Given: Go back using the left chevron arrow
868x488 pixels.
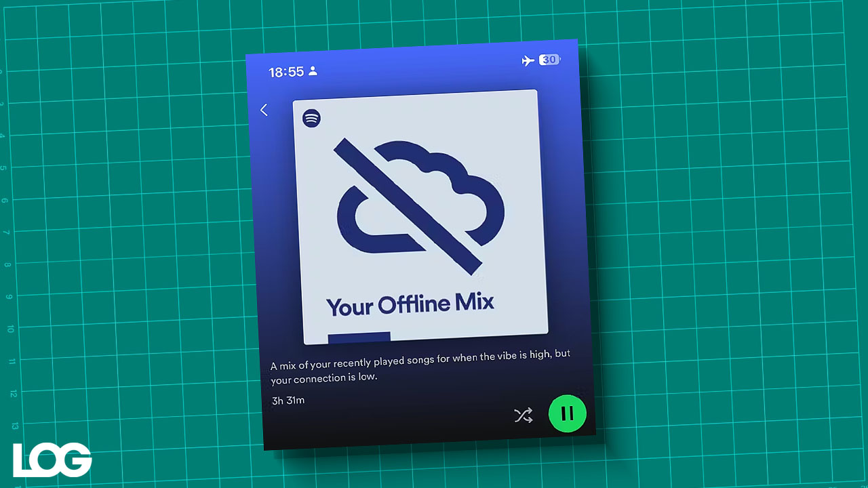Looking at the screenshot, I should (264, 110).
